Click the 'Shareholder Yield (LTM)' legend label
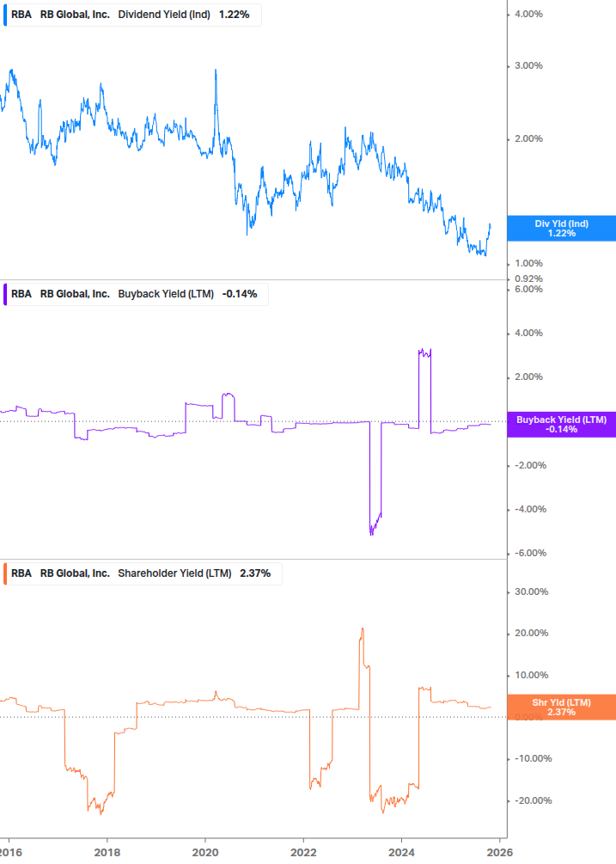Viewport: 616px width, 864px height. tap(174, 573)
